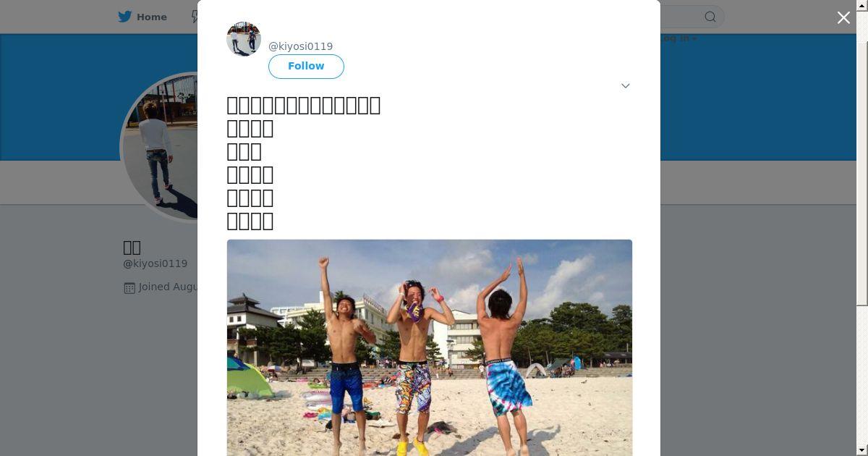Open the Log in dropdown
The image size is (868, 456).
680,38
